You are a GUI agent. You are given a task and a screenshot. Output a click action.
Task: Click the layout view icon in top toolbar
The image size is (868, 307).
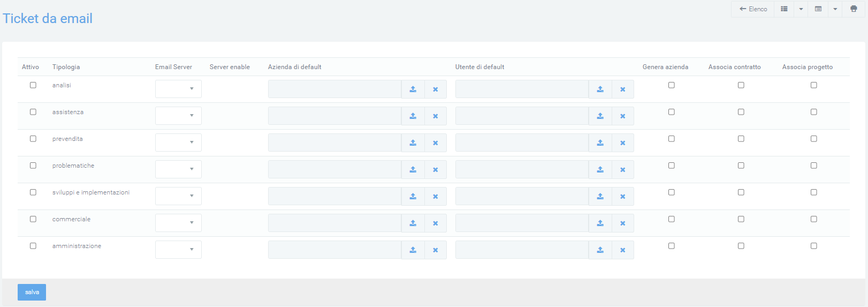point(818,9)
